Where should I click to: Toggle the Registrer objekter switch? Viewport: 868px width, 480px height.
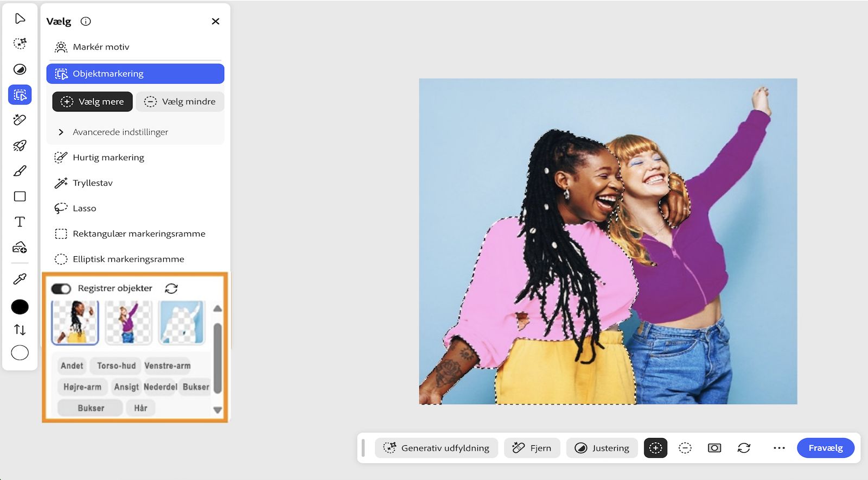coord(61,288)
